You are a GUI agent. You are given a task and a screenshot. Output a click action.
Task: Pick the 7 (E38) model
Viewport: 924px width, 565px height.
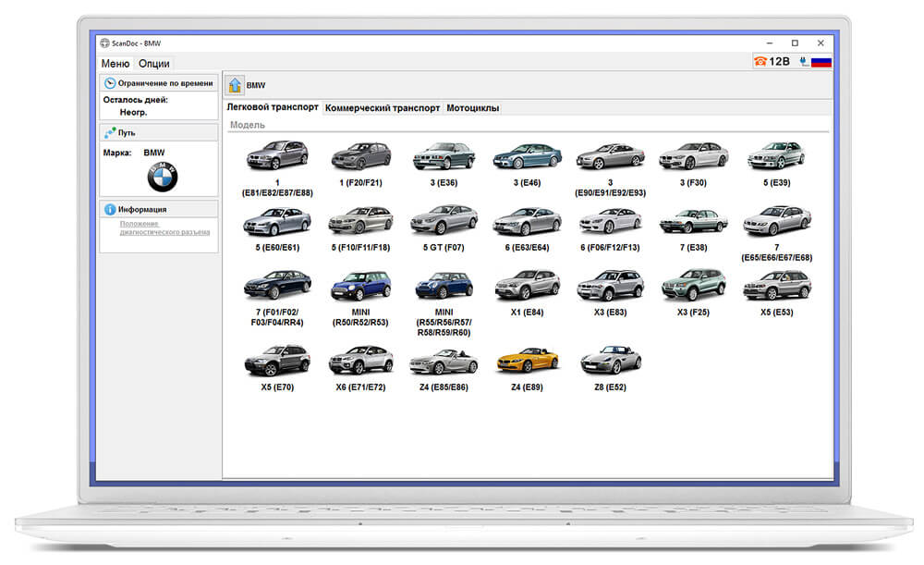693,228
